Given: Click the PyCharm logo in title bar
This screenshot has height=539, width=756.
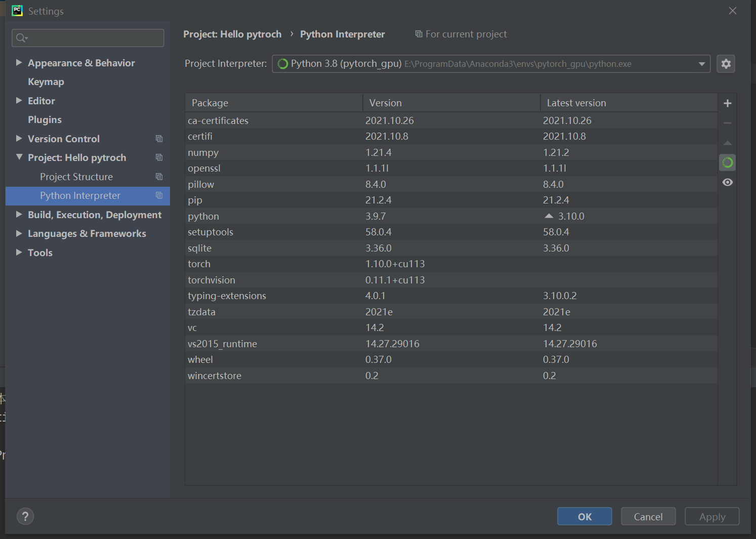Looking at the screenshot, I should coord(17,11).
